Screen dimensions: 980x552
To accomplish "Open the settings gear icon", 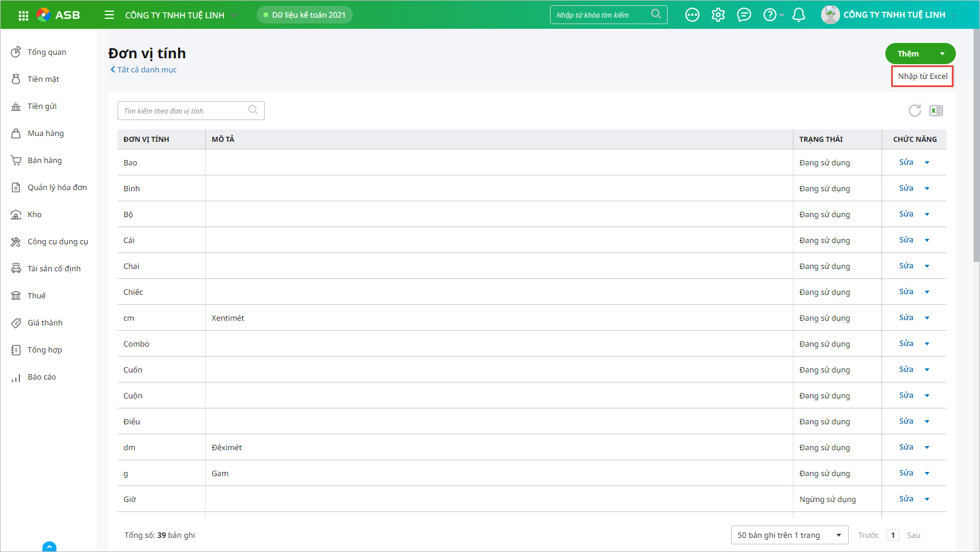I will pyautogui.click(x=718, y=15).
